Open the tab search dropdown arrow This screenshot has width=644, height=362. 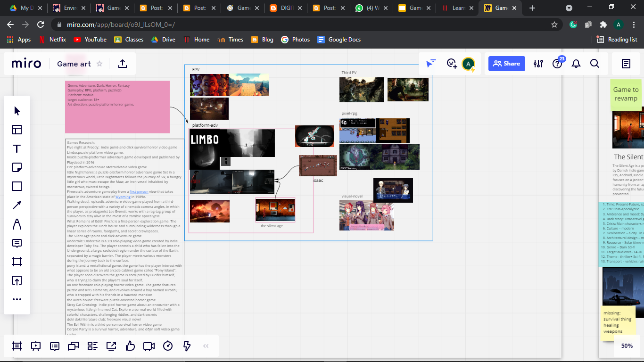tap(569, 8)
